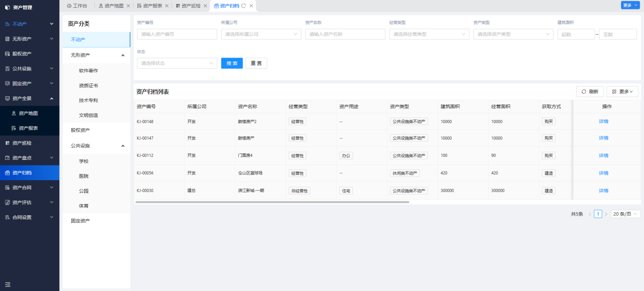
Task: Click the 资产报表 submenu icon in the sidebar
Action: tap(14, 128)
